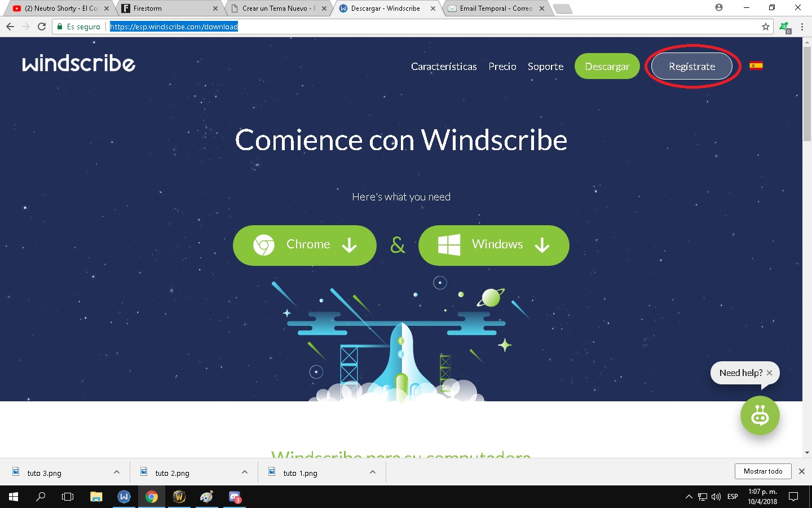
Task: Bookmark this page with the star
Action: [765, 27]
